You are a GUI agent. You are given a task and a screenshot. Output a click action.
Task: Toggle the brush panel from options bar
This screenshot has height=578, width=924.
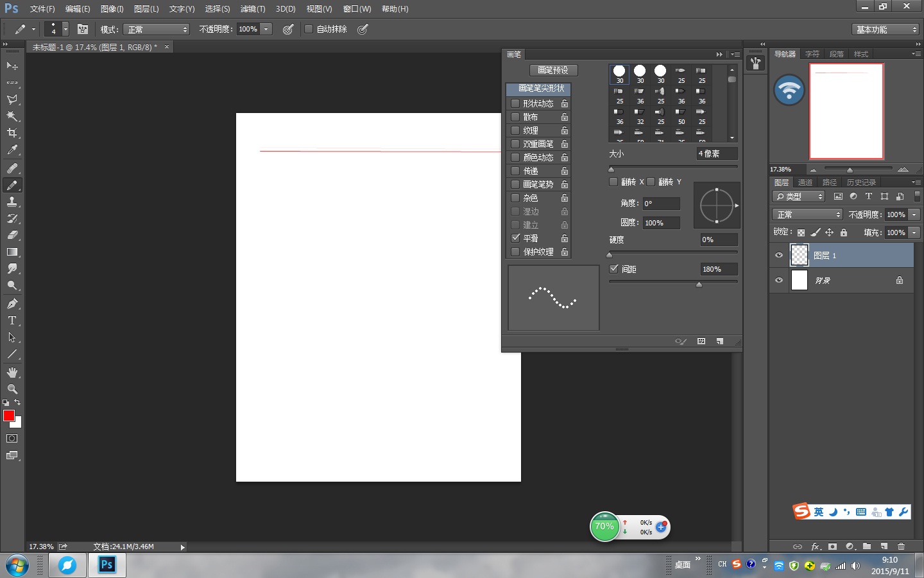(83, 29)
